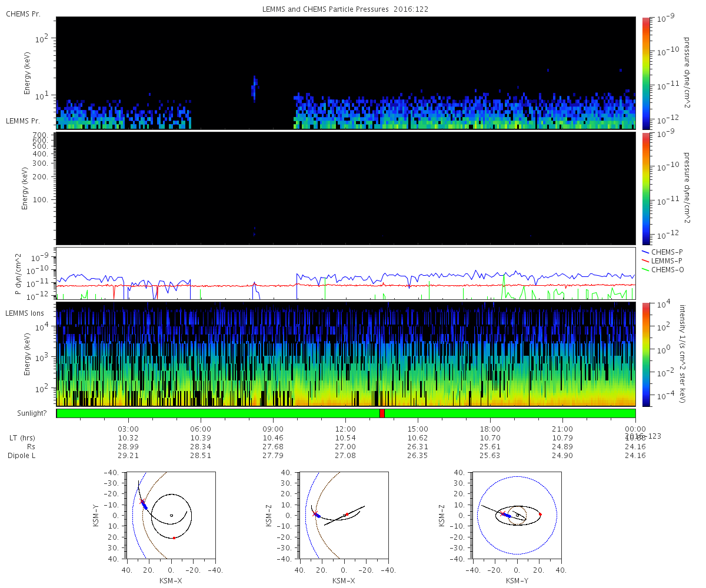Click the CHEMS-O green legend entry
The height and width of the screenshot is (588, 706).
tap(667, 269)
